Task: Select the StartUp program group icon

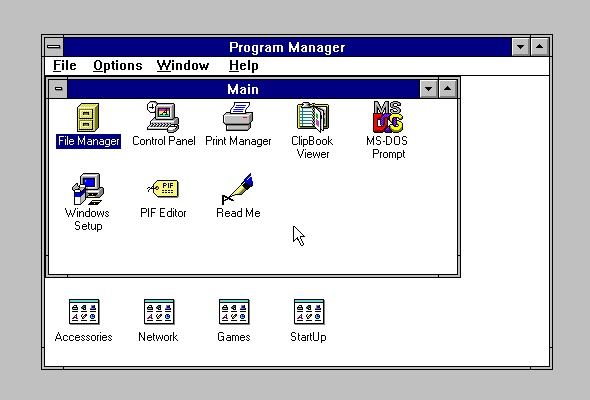Action: (309, 312)
